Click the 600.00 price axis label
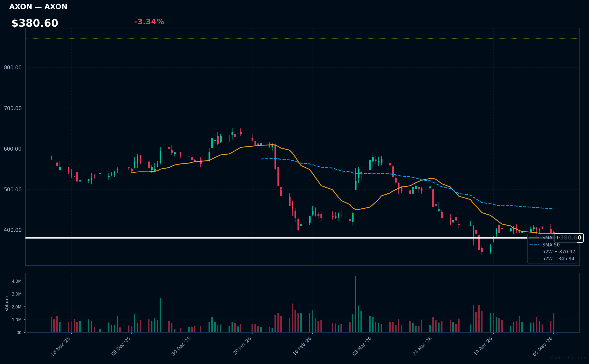Screen dimensions: 589x364 point(13,149)
